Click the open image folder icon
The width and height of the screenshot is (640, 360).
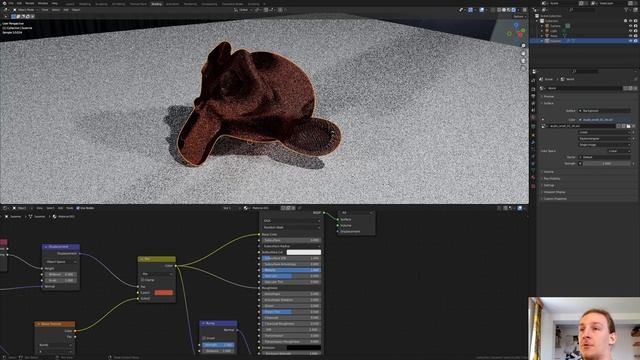[x=628, y=126]
